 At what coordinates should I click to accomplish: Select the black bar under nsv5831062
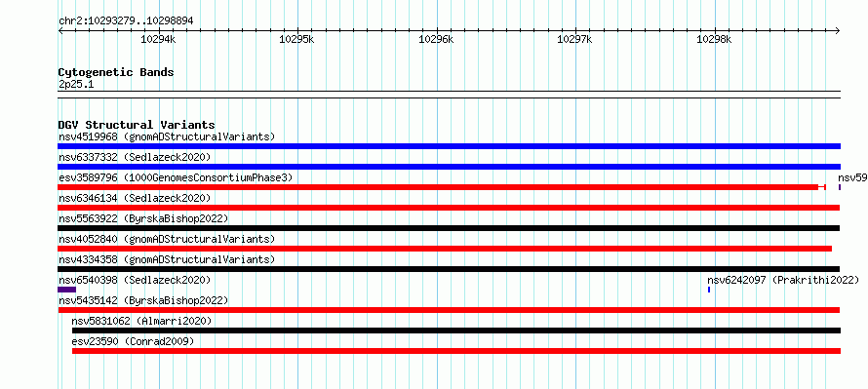(456, 331)
